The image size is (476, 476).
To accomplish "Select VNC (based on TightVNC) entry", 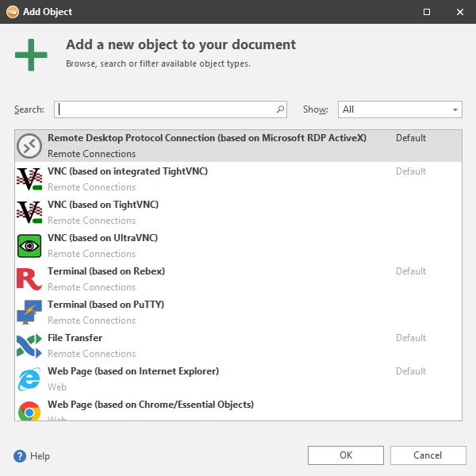I will point(103,205).
